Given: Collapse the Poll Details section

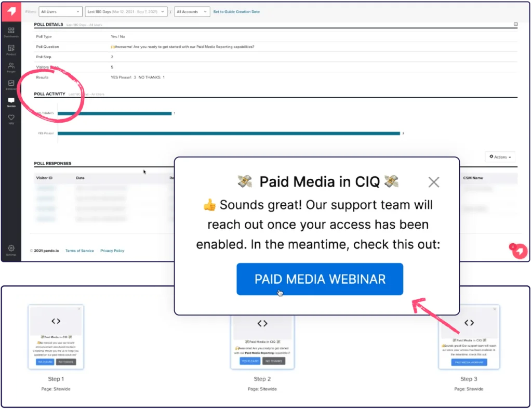Looking at the screenshot, I should (x=515, y=24).
